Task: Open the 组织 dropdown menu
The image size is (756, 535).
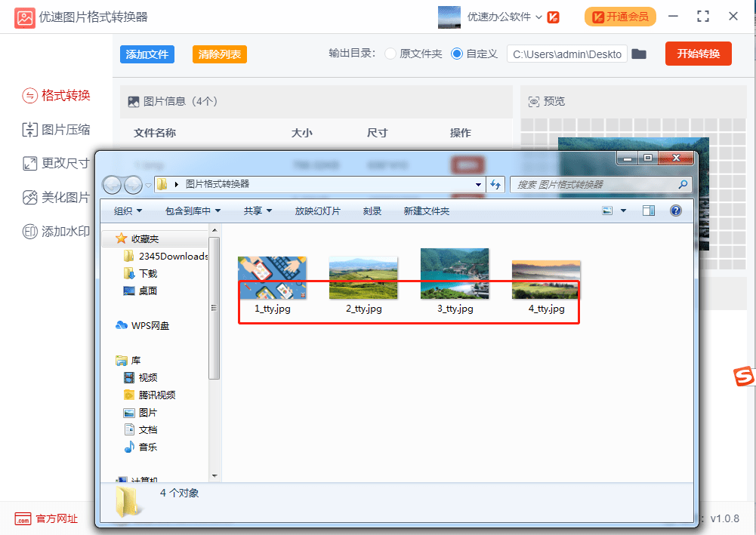Action: point(128,211)
